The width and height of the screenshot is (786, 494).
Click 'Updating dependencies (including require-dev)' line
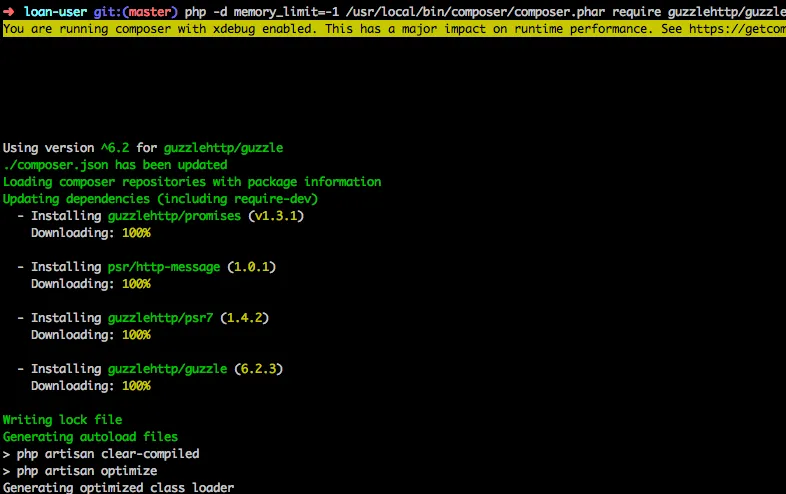[160, 199]
